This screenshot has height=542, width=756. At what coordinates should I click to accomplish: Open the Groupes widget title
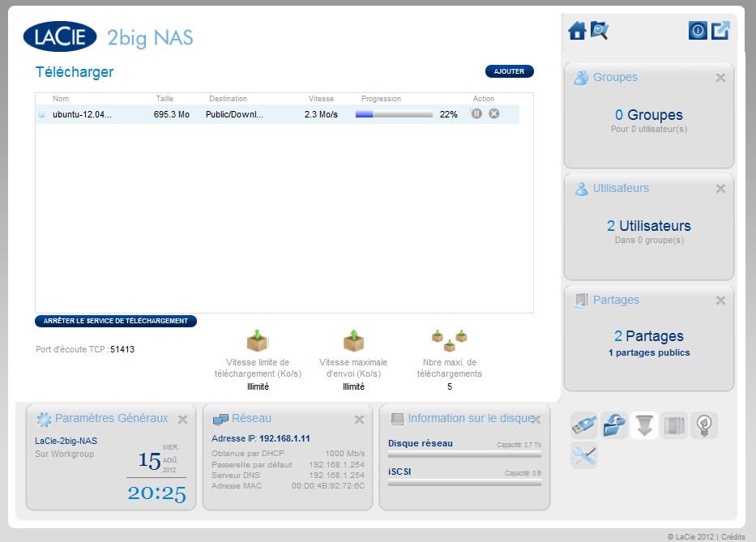pyautogui.click(x=615, y=77)
